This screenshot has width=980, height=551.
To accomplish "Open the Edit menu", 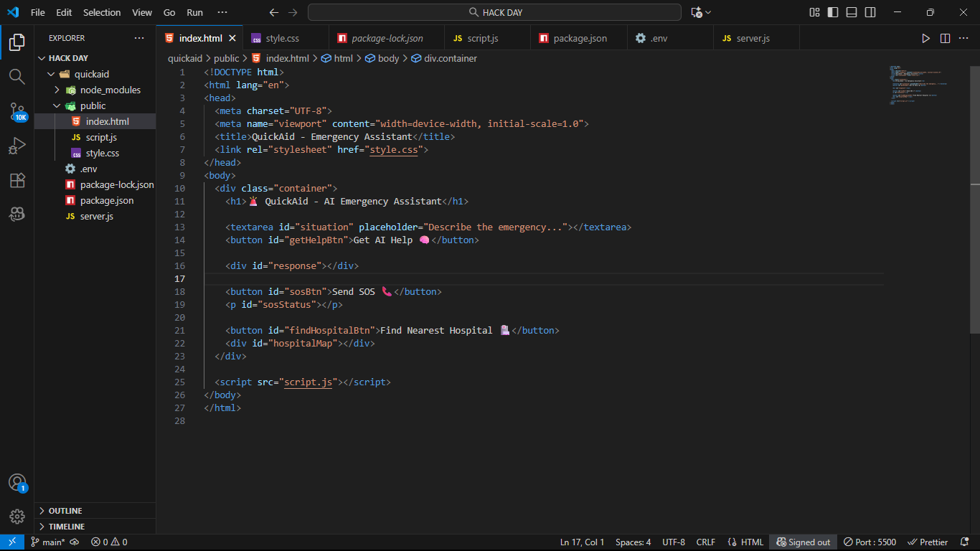I will [64, 12].
